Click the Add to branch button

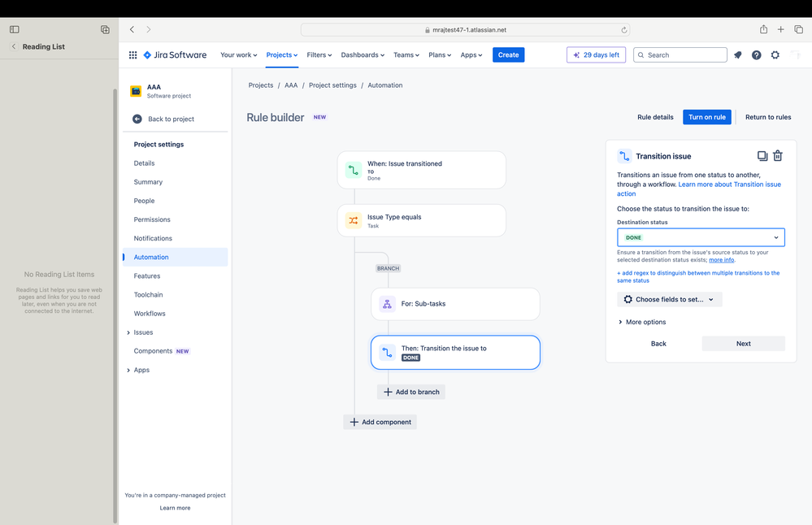coord(411,392)
